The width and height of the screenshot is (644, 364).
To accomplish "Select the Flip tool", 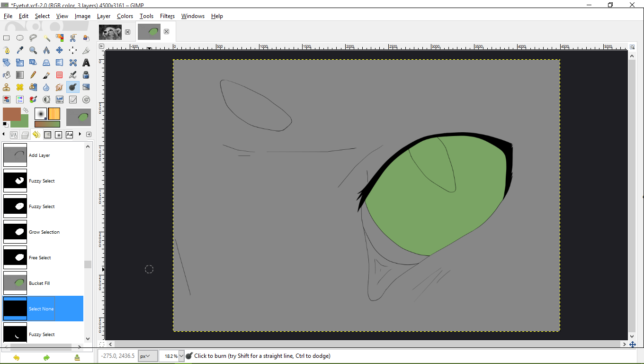I will (x=60, y=63).
